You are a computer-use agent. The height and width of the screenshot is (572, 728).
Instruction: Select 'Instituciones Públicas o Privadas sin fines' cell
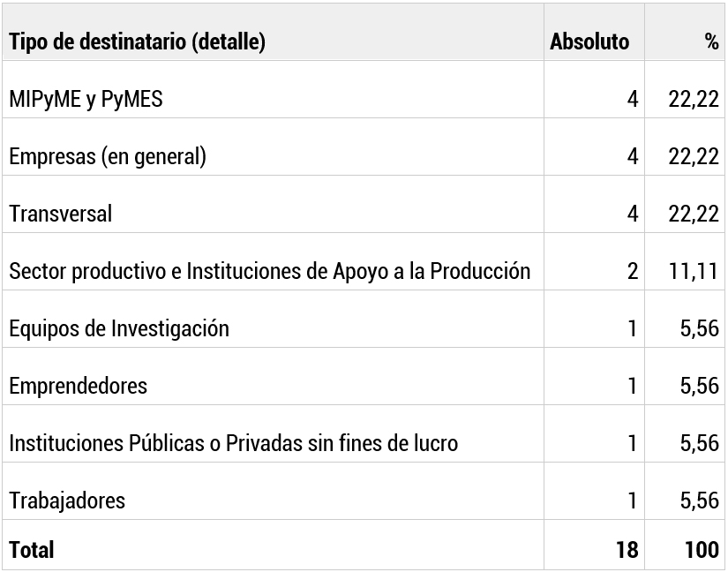(x=234, y=443)
